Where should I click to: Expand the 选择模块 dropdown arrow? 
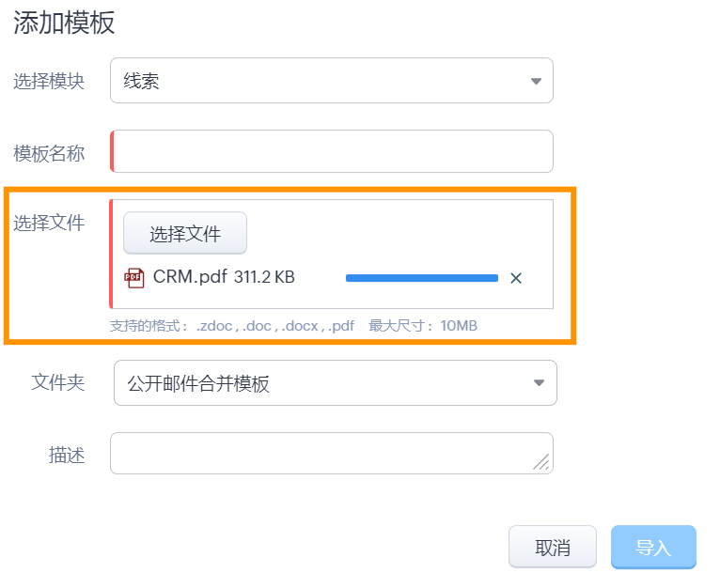coord(536,81)
